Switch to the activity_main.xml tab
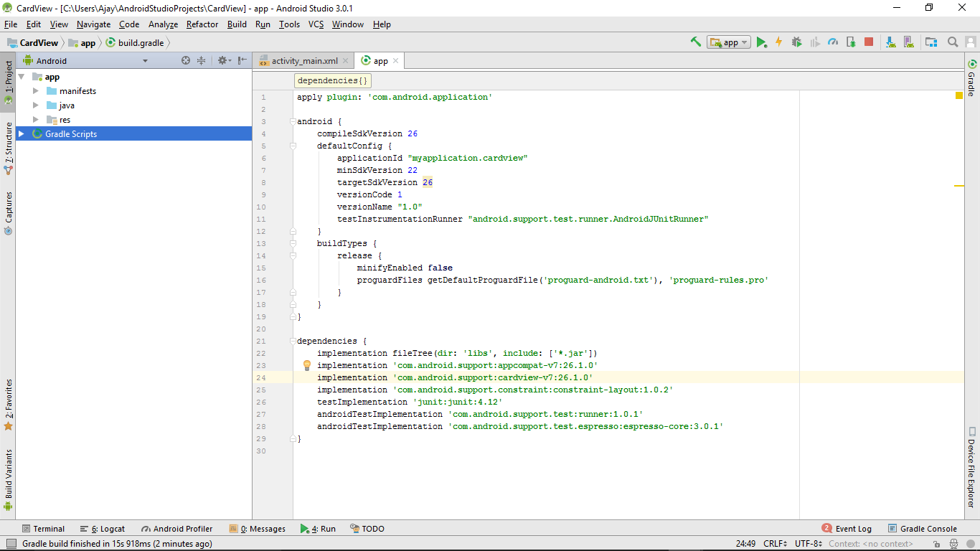Image resolution: width=980 pixels, height=551 pixels. pos(304,61)
